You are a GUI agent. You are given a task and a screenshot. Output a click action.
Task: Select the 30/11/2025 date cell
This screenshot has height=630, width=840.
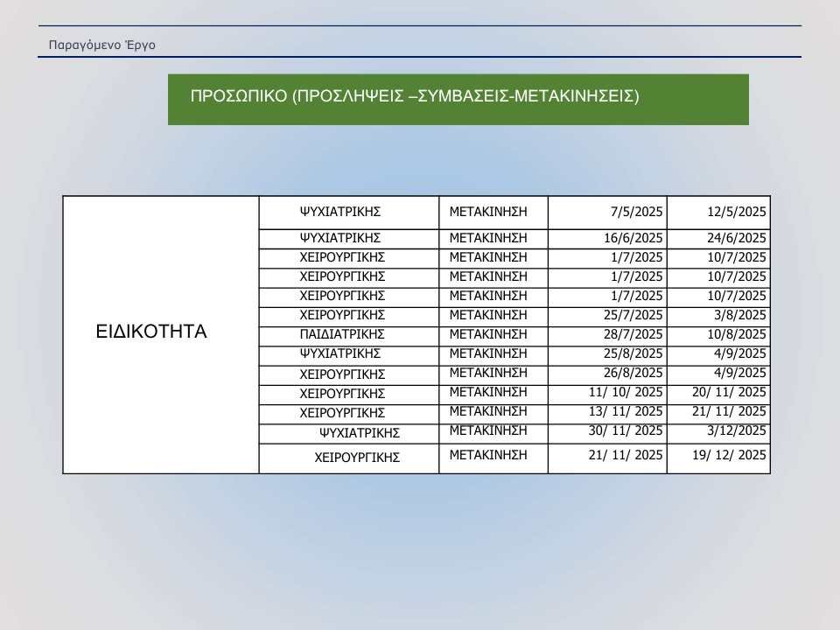[607, 430]
